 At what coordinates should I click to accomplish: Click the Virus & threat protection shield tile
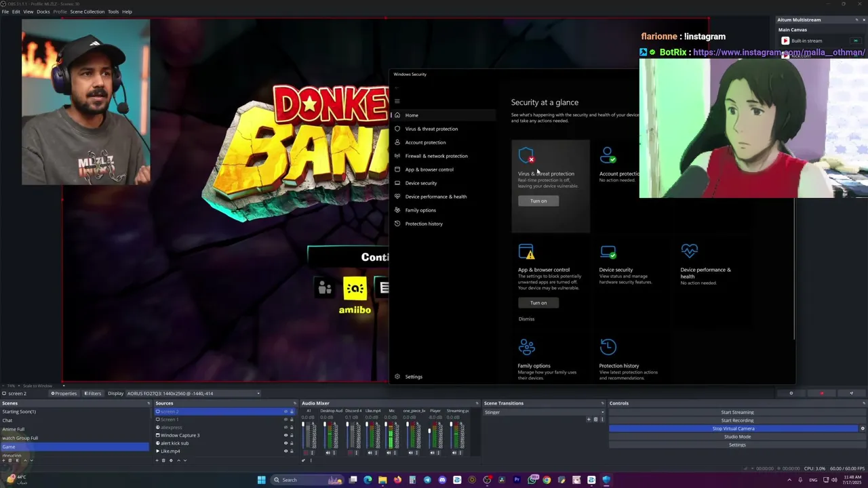[527, 156]
